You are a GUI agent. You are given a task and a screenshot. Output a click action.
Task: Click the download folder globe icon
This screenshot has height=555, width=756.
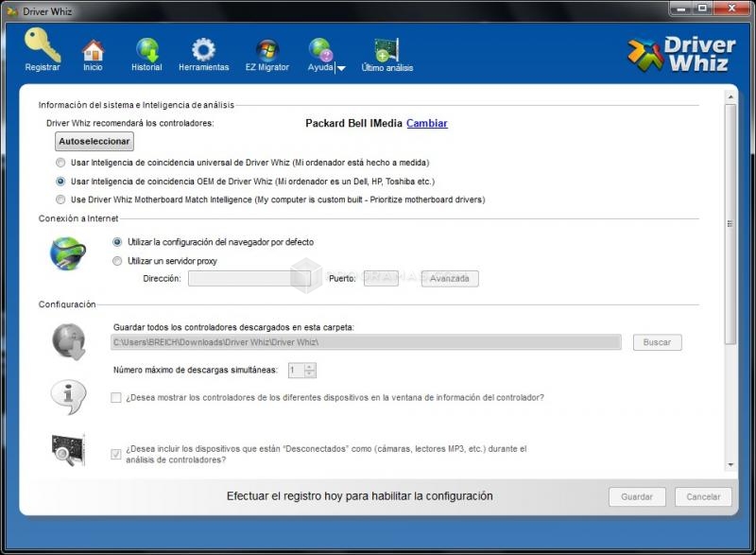[x=69, y=342]
